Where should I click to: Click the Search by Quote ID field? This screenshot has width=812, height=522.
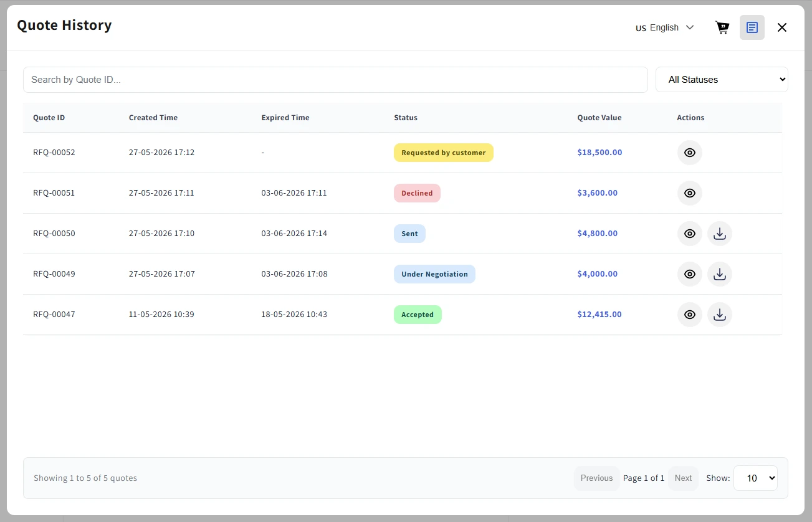click(x=335, y=80)
